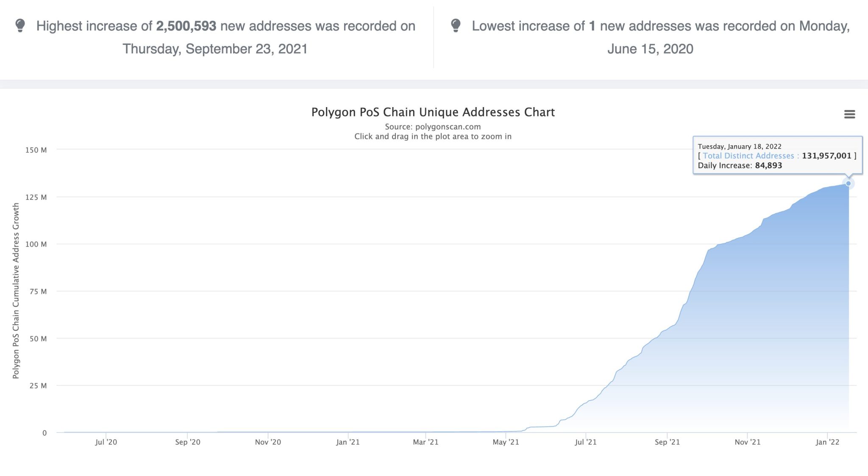The width and height of the screenshot is (868, 476).
Task: Click the Sep '21 x-axis label
Action: tap(667, 442)
